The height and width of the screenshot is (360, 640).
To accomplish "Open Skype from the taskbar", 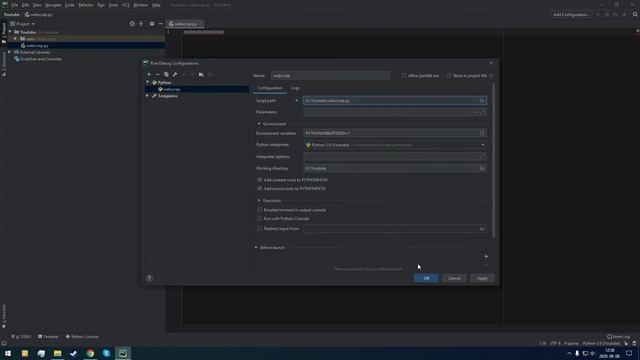I will 107,353.
